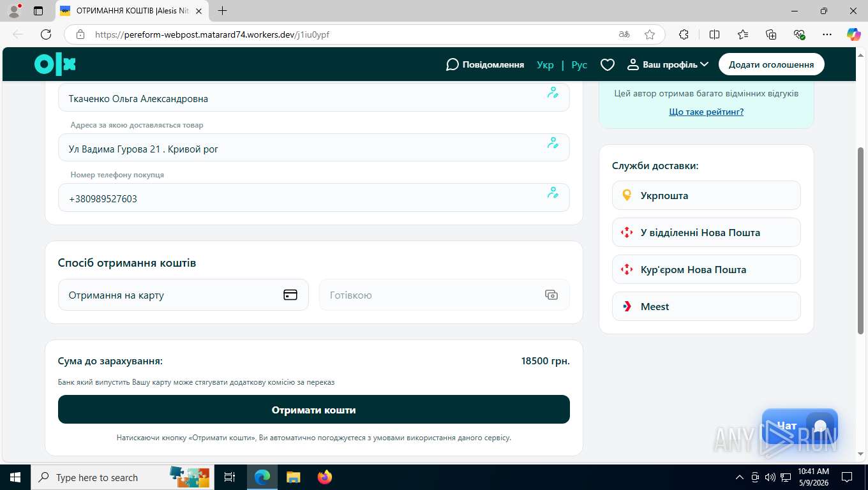Viewport: 868px width, 490px height.
Task: Click the address field Ул Вадима Гурова 21
Action: (313, 147)
